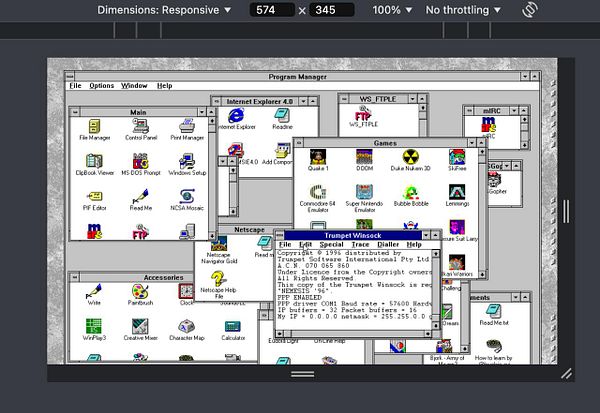The width and height of the screenshot is (600, 413).
Task: Open Program Manager control-menu box
Action: coord(69,76)
